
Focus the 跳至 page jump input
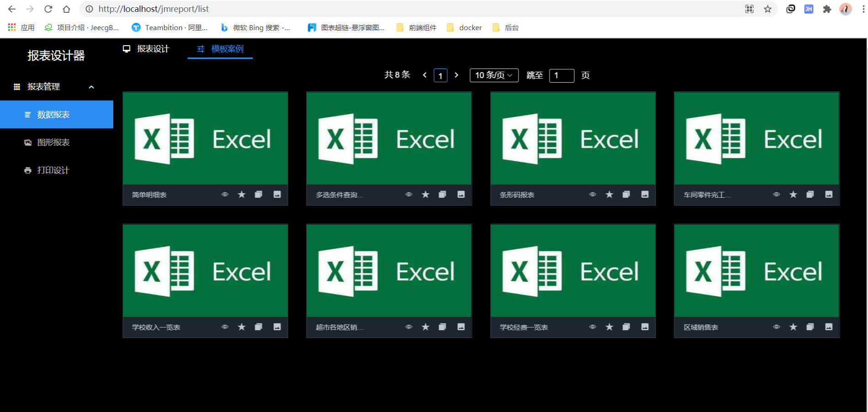coord(561,75)
